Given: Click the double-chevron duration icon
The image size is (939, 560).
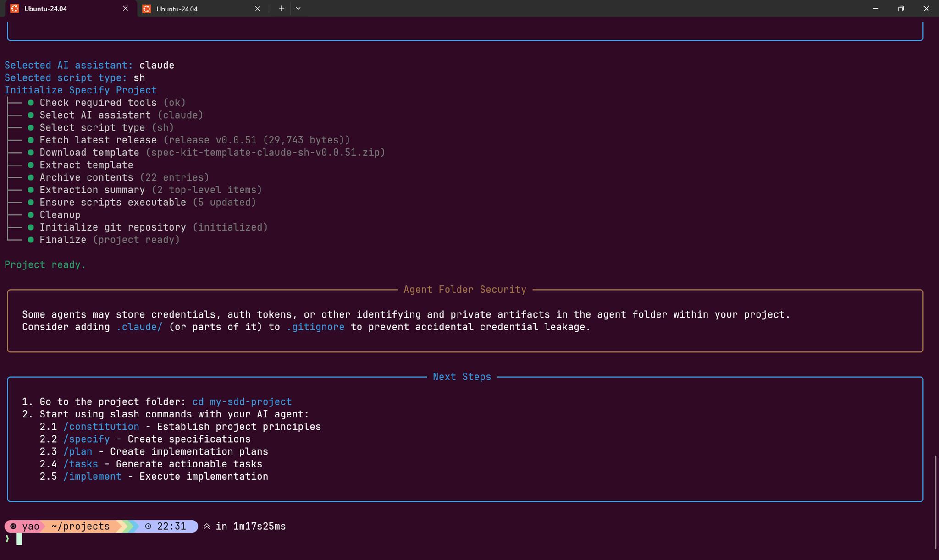Looking at the screenshot, I should click(x=207, y=527).
